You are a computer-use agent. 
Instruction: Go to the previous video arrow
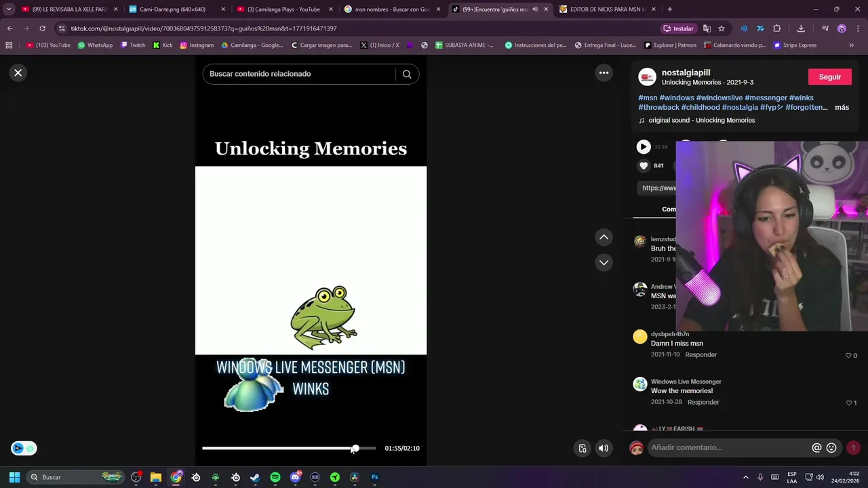[604, 237]
